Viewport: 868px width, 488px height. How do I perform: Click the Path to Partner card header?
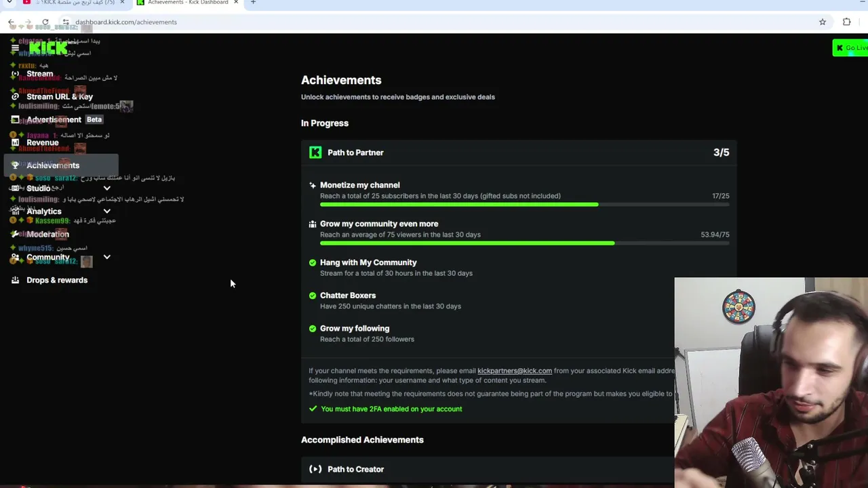tap(519, 152)
